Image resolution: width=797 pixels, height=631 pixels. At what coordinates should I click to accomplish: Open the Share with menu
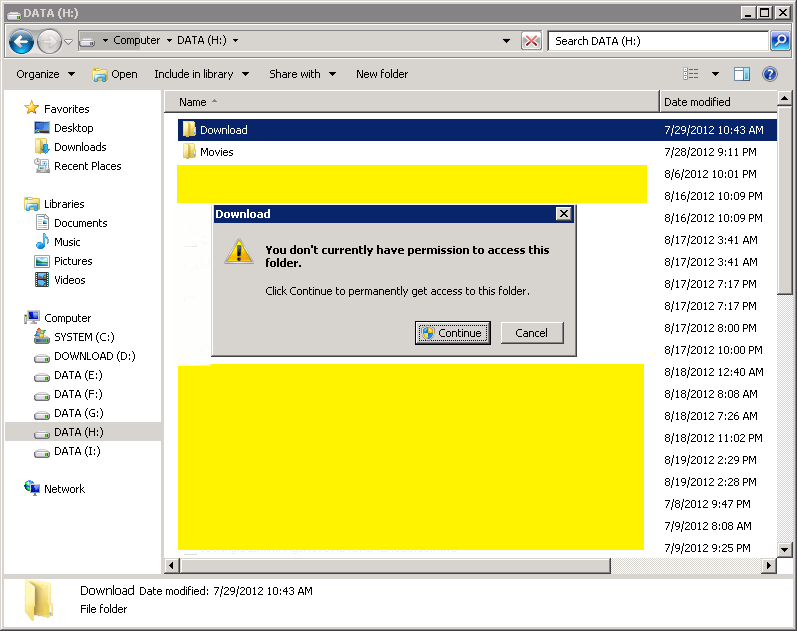(x=302, y=74)
